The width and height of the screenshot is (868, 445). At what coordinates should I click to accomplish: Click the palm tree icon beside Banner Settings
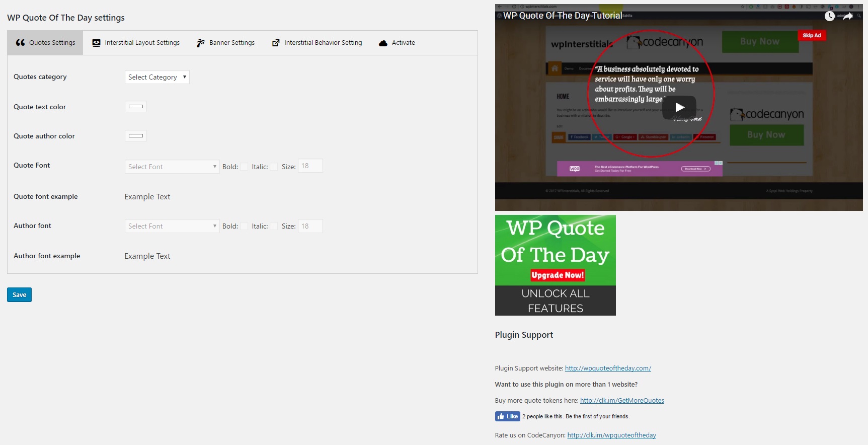click(201, 43)
